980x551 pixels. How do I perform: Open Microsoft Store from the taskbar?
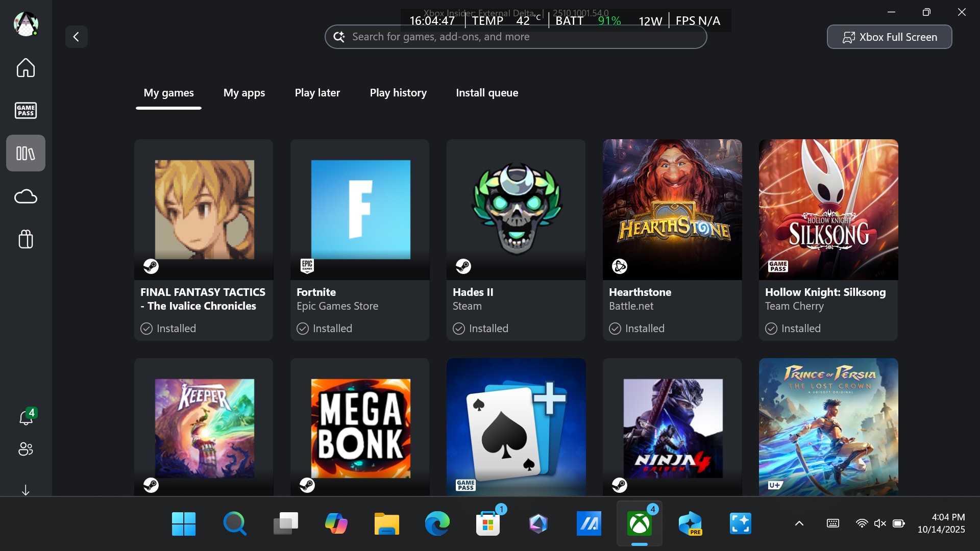pos(488,523)
